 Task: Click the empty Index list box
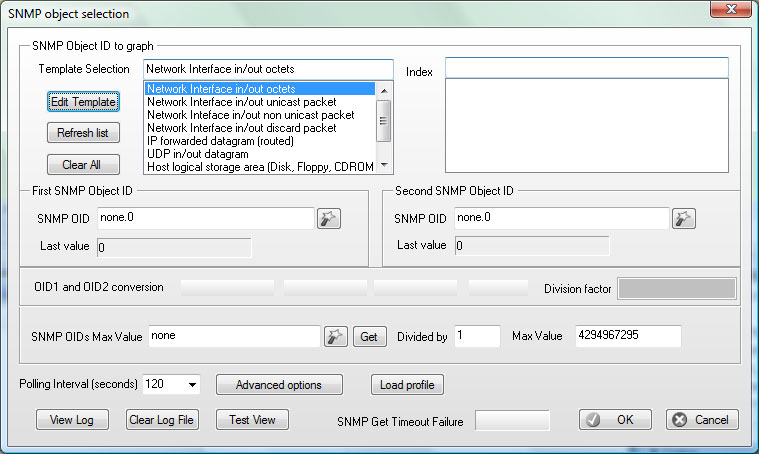pos(587,125)
